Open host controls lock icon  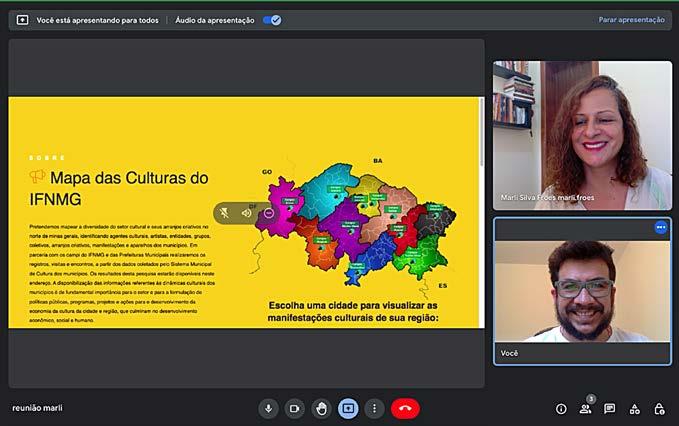pos(659,409)
